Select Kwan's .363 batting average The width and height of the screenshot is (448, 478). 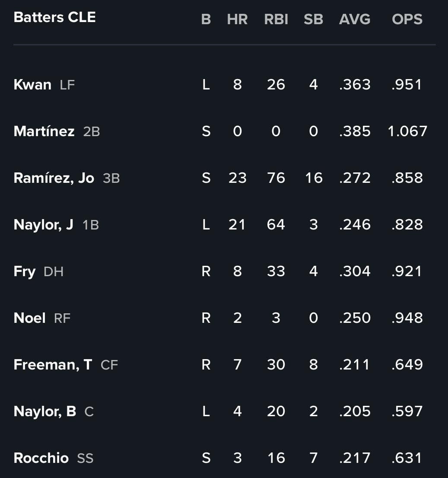tap(355, 84)
